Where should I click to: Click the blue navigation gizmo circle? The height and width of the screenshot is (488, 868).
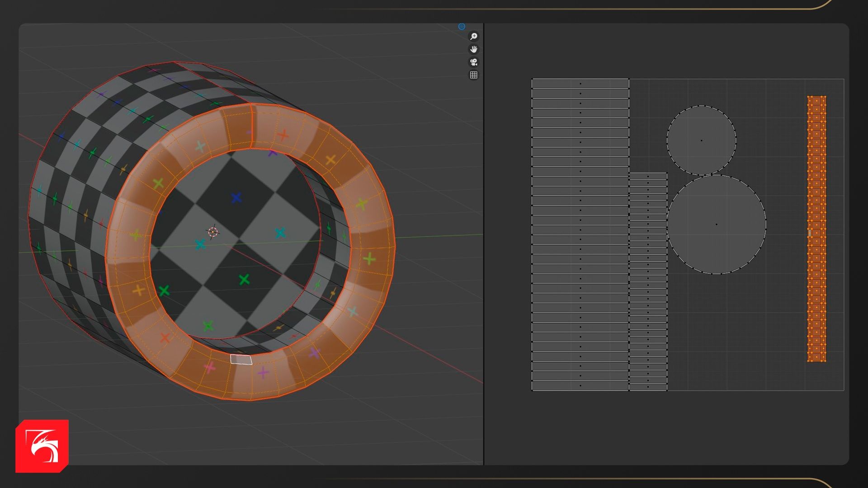click(x=462, y=27)
